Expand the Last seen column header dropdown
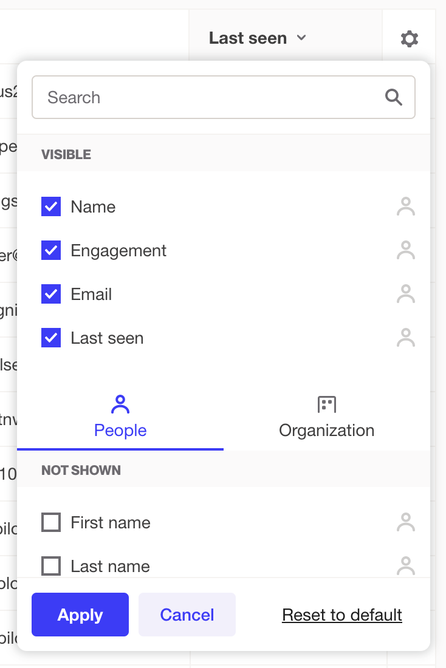Viewport: 446px width, 668px height. (x=257, y=38)
